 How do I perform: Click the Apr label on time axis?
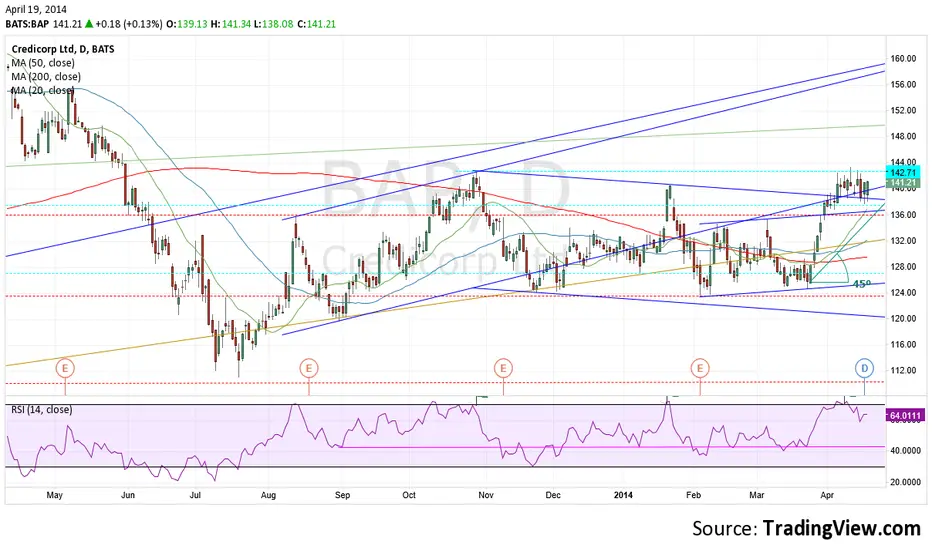826,495
